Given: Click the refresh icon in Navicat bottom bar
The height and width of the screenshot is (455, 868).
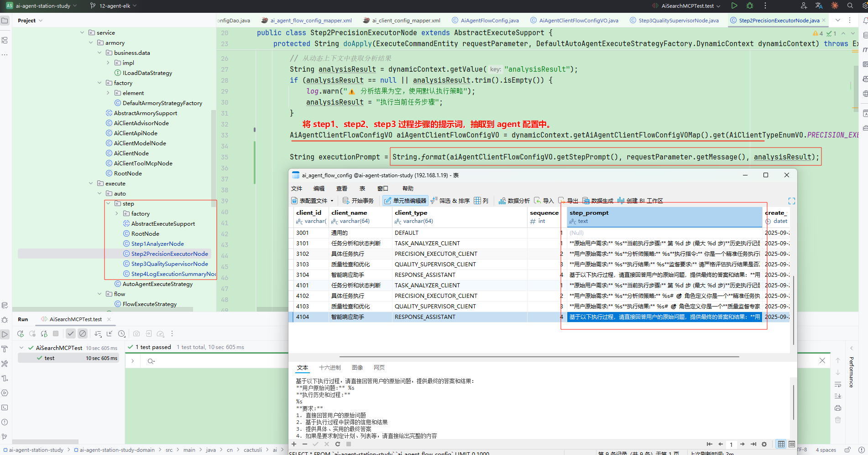Looking at the screenshot, I should pyautogui.click(x=338, y=444).
